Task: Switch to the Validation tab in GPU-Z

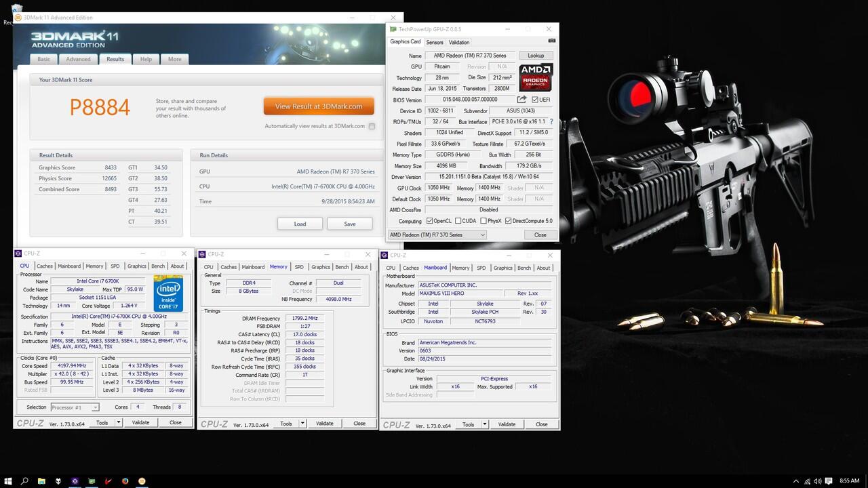Action: click(x=459, y=42)
